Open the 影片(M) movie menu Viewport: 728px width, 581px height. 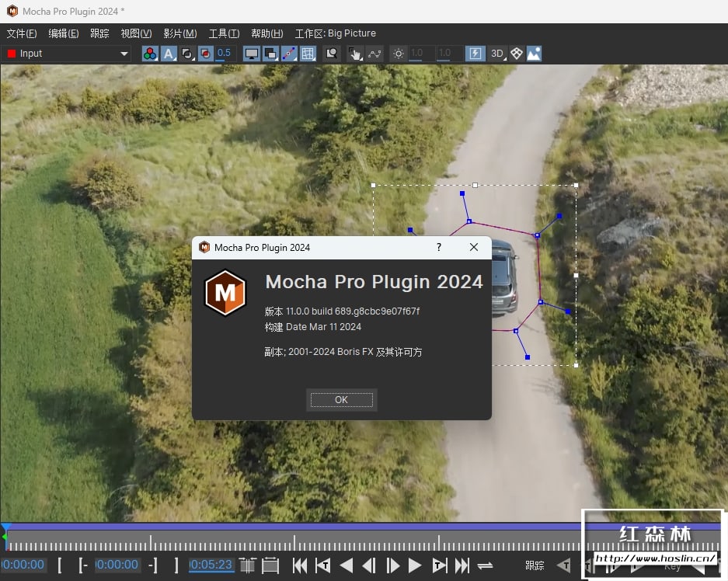180,33
